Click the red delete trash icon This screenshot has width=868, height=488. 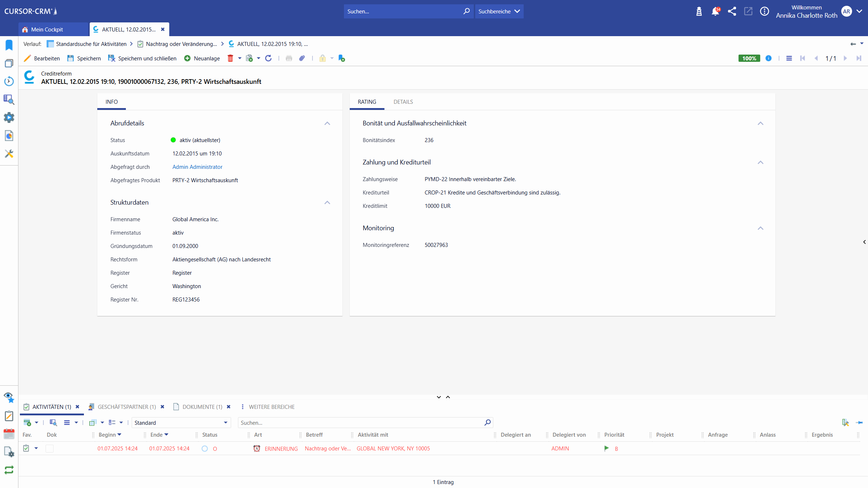[x=230, y=58]
